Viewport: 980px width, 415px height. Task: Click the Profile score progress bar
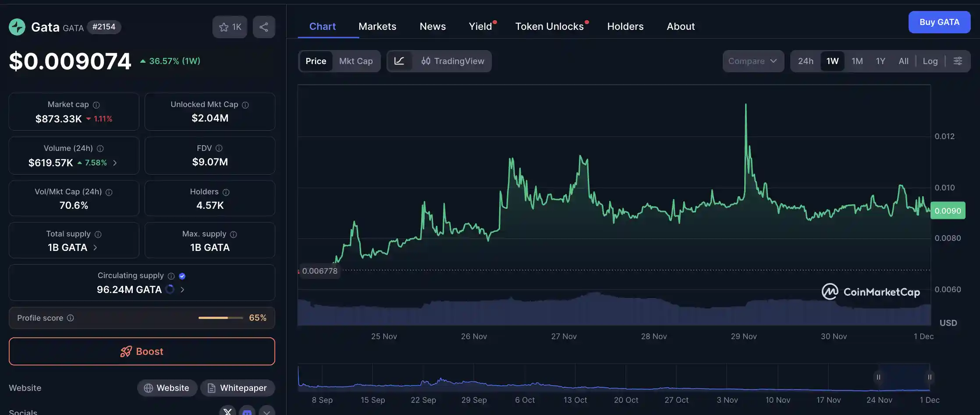(x=220, y=318)
